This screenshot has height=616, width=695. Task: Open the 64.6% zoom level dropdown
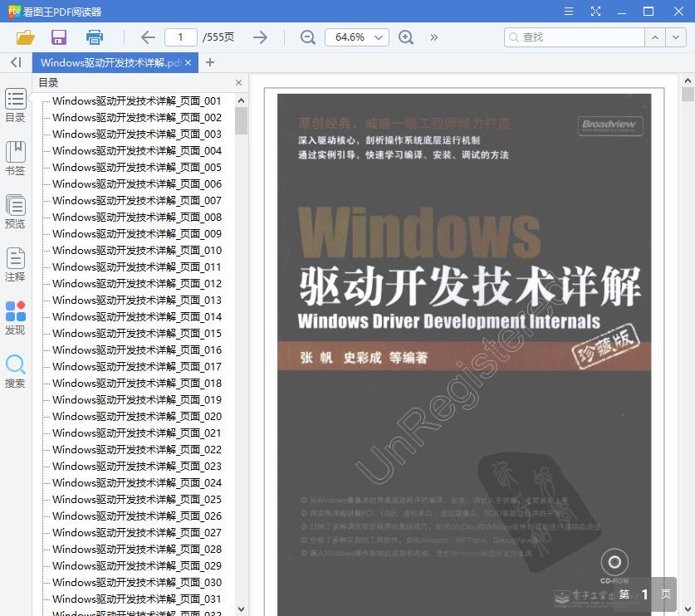coord(357,37)
